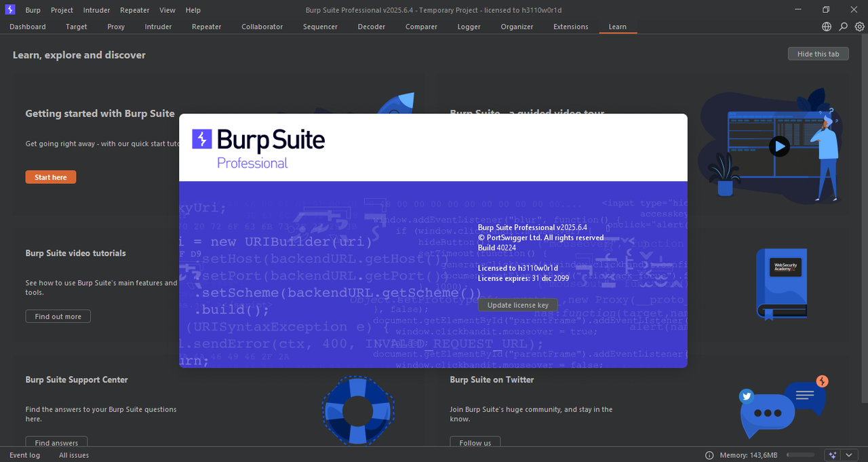Switch to the Sequencer tab

[320, 26]
